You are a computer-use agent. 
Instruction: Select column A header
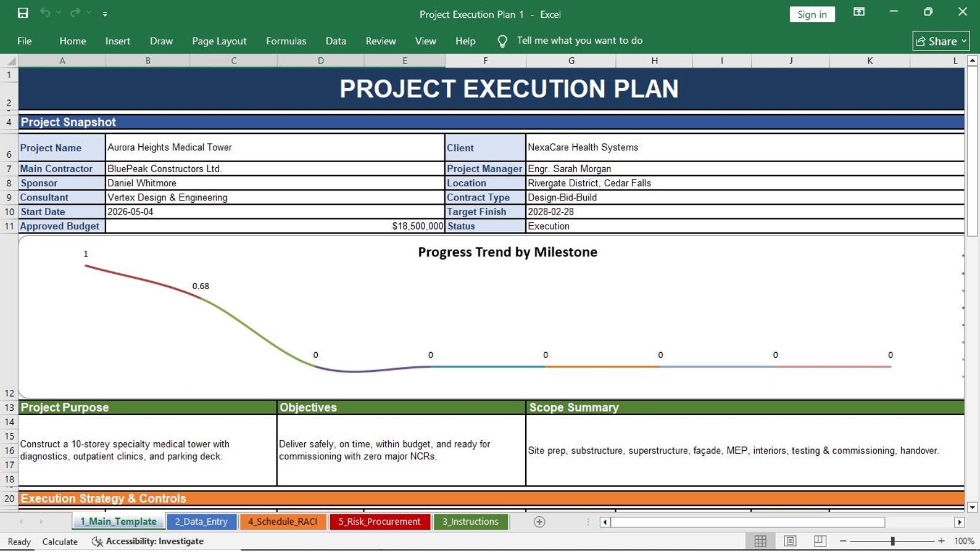coord(62,61)
